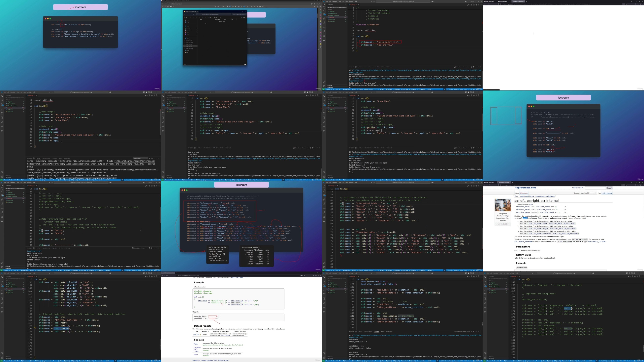
Task: Maximize panel chevron in boolalpha code frame
Action: pyautogui.click(x=479, y=331)
